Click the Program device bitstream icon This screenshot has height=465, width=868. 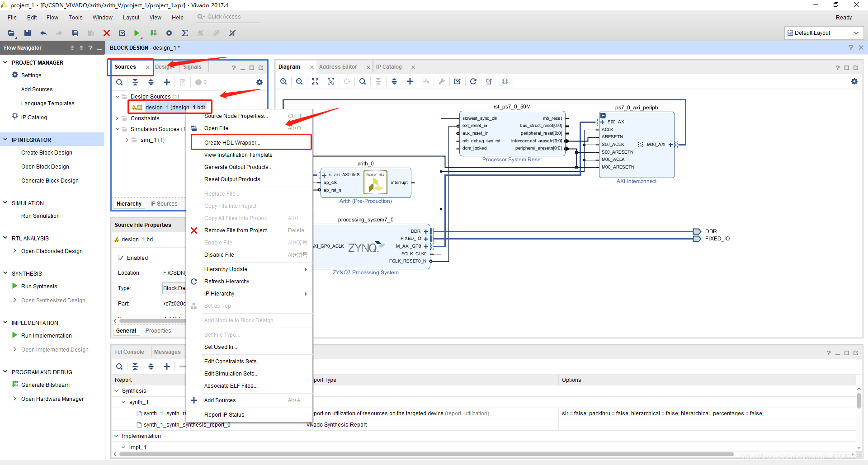coord(154,33)
